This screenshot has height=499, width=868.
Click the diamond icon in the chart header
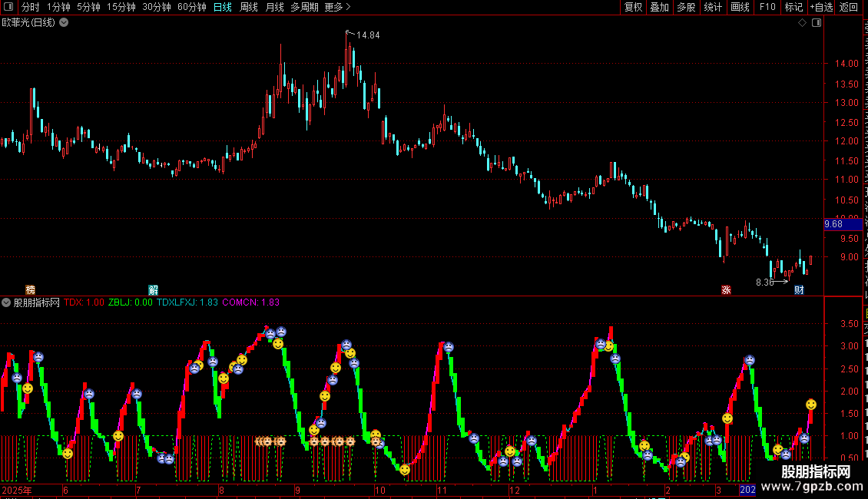coord(802,23)
